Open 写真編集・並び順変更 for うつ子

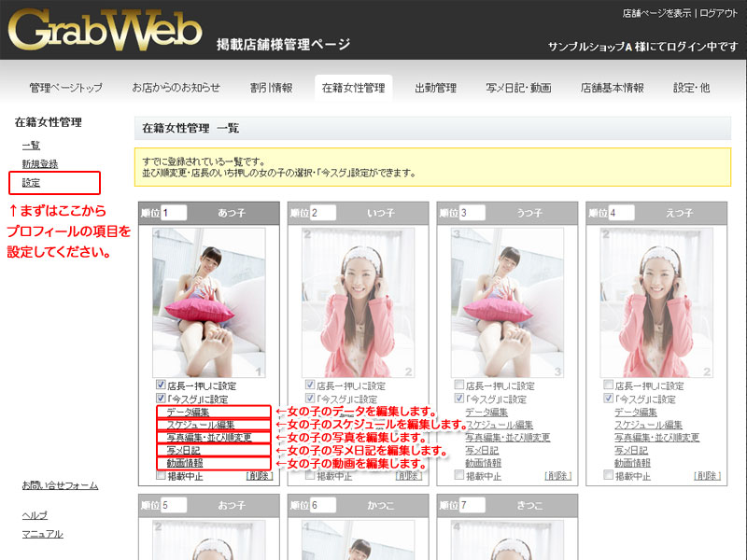click(508, 437)
